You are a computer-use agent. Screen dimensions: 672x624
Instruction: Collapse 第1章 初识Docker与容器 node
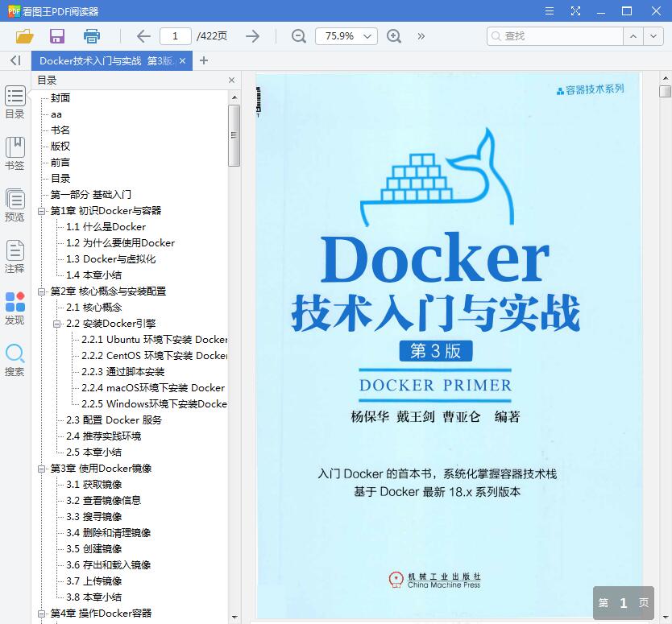(41, 211)
